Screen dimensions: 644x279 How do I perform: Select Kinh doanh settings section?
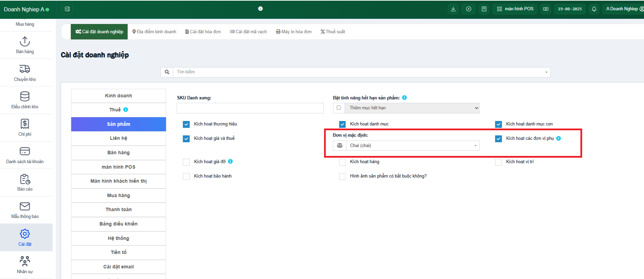coord(119,96)
